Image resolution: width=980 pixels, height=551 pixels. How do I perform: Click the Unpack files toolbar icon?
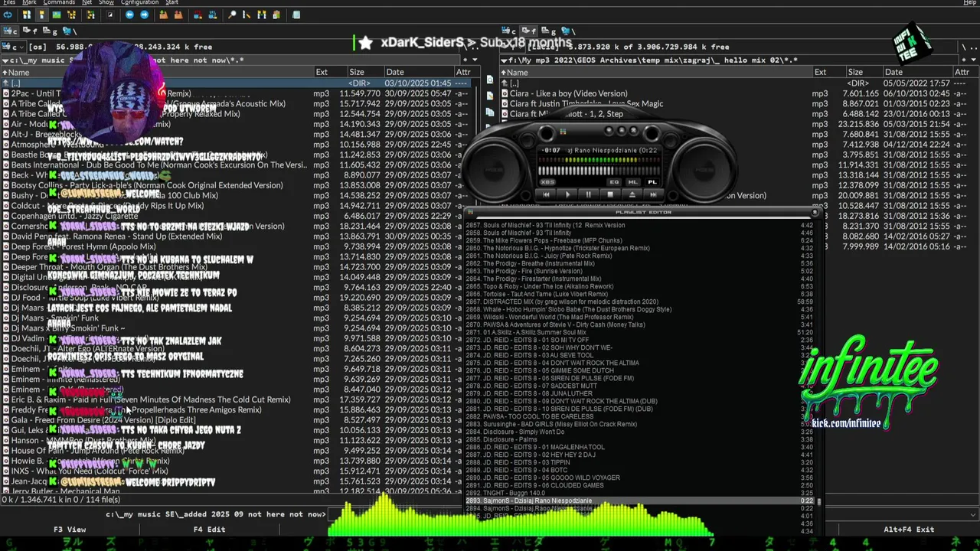pos(178,15)
